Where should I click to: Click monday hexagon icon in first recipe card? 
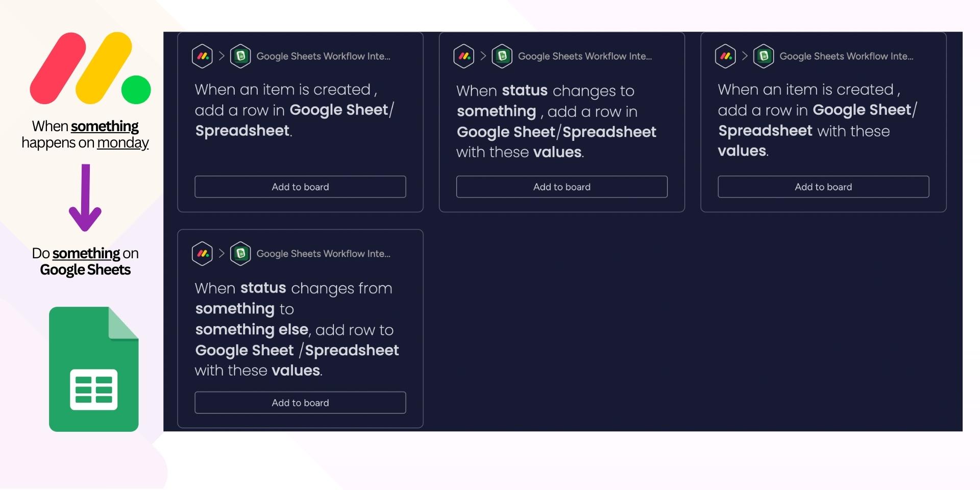click(x=202, y=56)
